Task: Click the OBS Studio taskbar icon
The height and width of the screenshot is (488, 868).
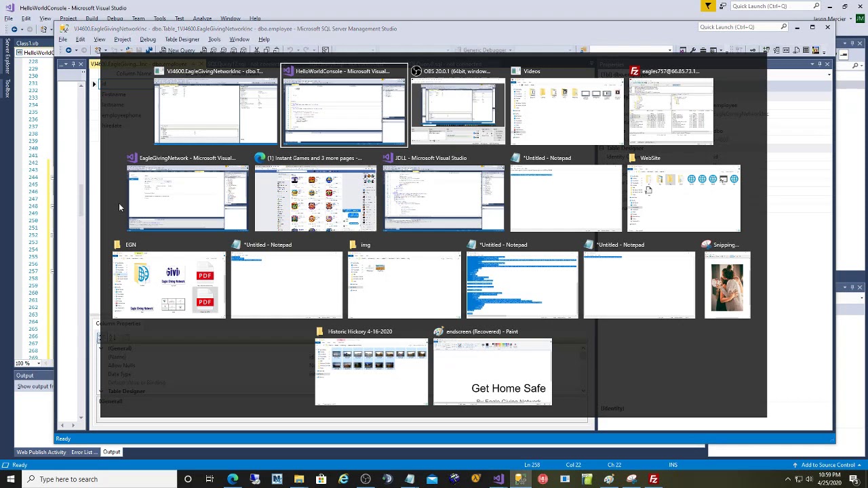Action: click(366, 479)
